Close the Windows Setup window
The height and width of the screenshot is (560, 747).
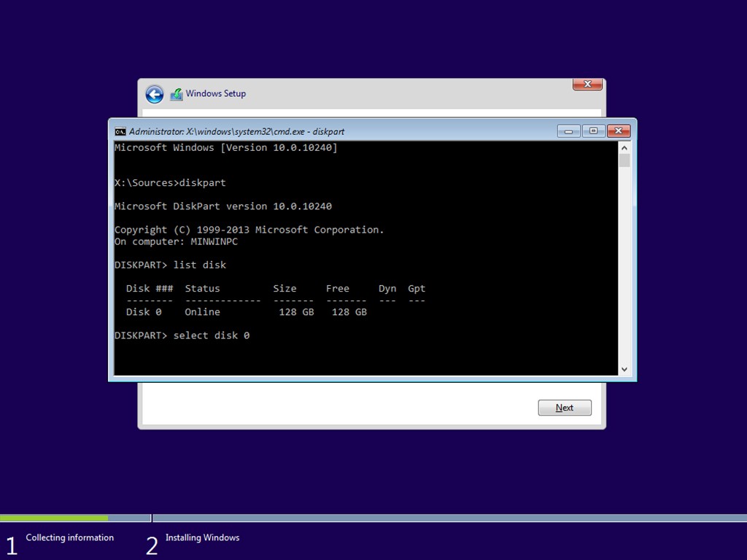(x=587, y=85)
